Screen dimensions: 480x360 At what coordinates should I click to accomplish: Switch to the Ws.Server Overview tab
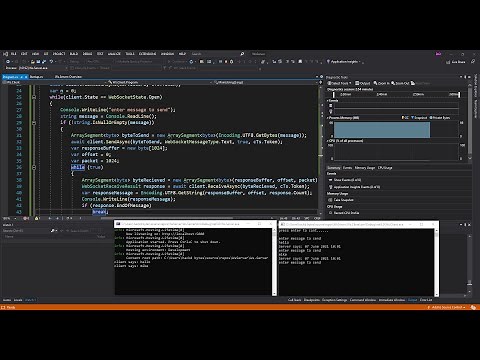click(68, 77)
